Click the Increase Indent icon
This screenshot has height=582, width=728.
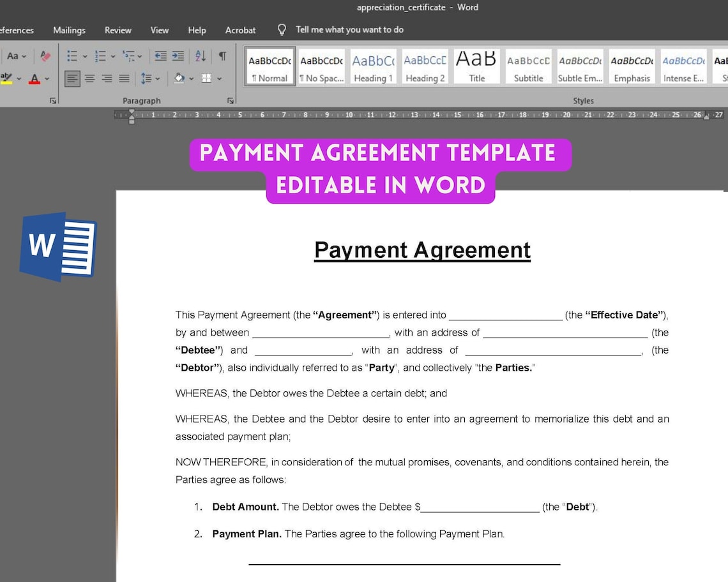(178, 56)
